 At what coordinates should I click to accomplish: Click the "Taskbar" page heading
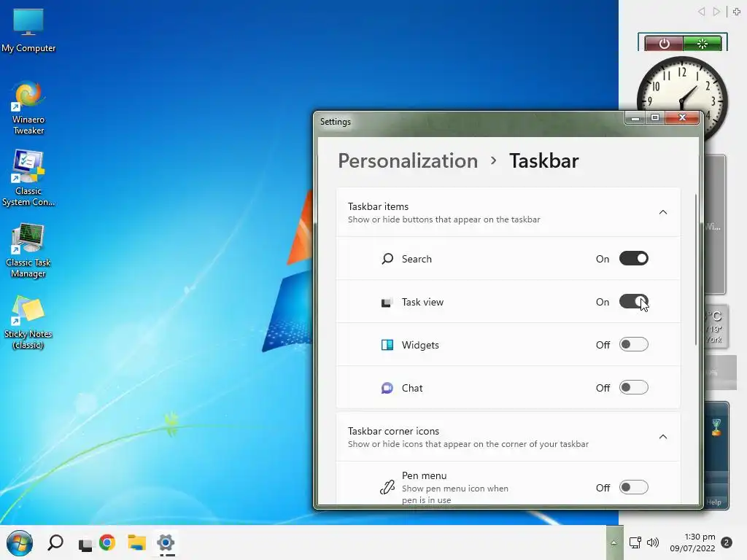[x=543, y=160]
